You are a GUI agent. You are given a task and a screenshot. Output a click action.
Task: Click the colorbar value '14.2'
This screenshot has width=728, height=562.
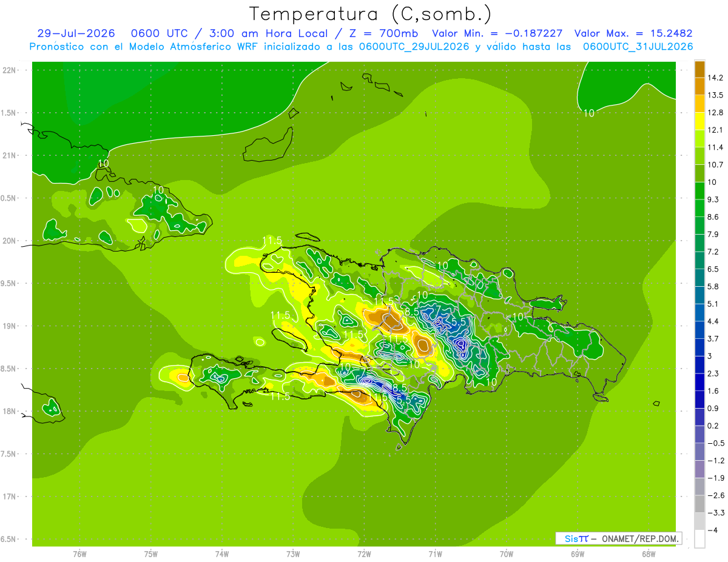click(715, 78)
